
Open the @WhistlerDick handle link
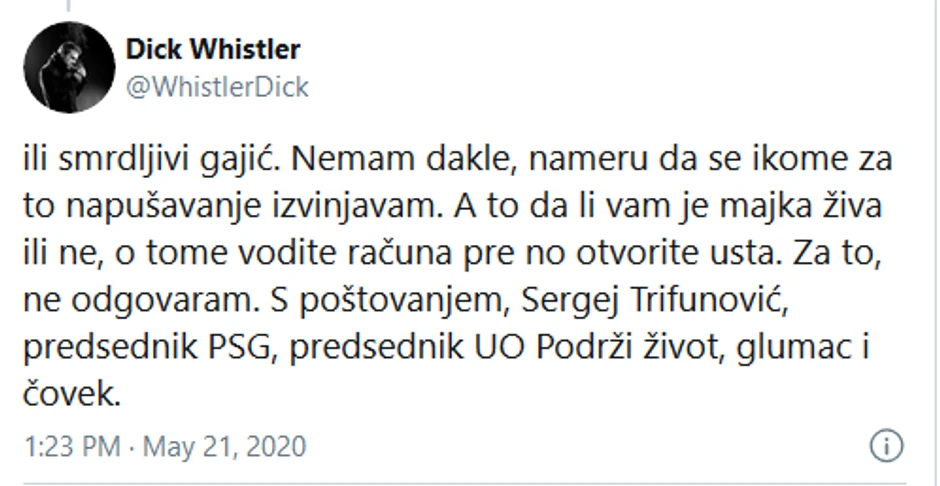coord(217,87)
